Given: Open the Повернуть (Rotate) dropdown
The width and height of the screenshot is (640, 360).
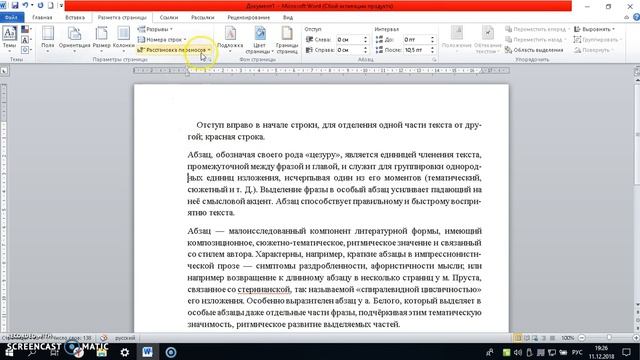Looking at the screenshot, I should pyautogui.click(x=593, y=50).
